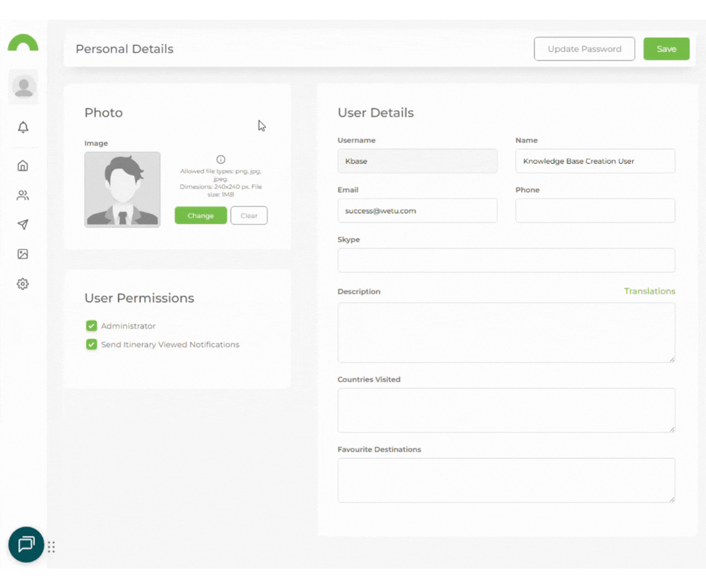Click the paper plane itineraries icon
Image resolution: width=706 pixels, height=588 pixels.
(x=23, y=225)
